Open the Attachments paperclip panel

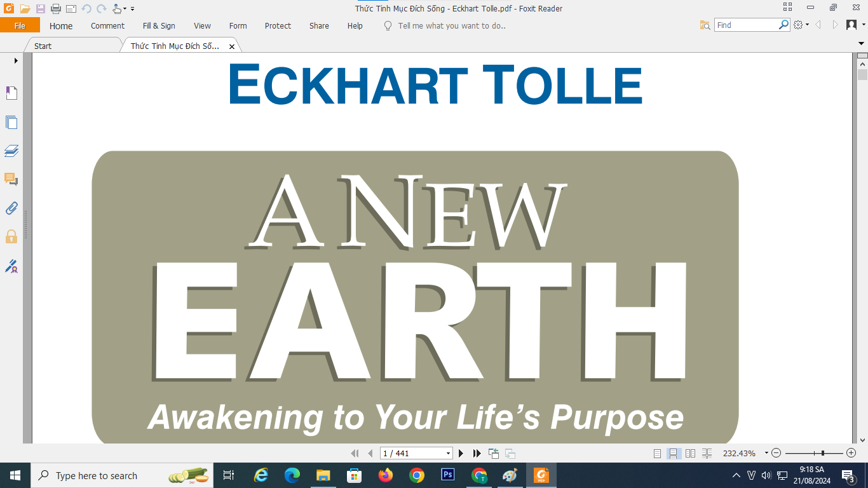(x=11, y=208)
